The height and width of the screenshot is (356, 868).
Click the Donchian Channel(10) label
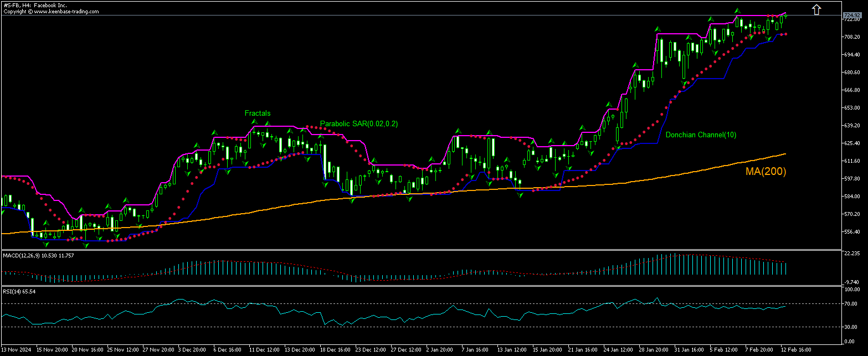(x=701, y=135)
